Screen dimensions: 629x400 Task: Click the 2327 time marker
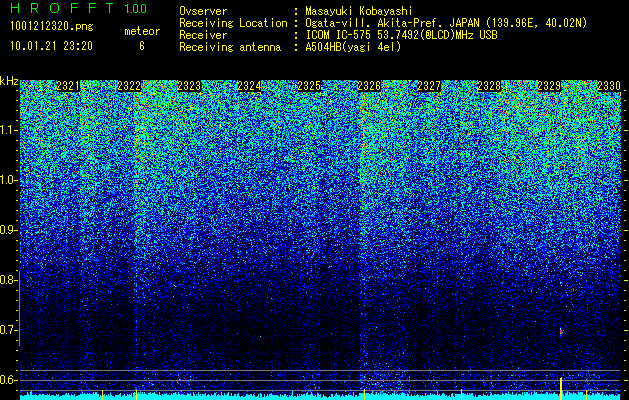pos(429,86)
